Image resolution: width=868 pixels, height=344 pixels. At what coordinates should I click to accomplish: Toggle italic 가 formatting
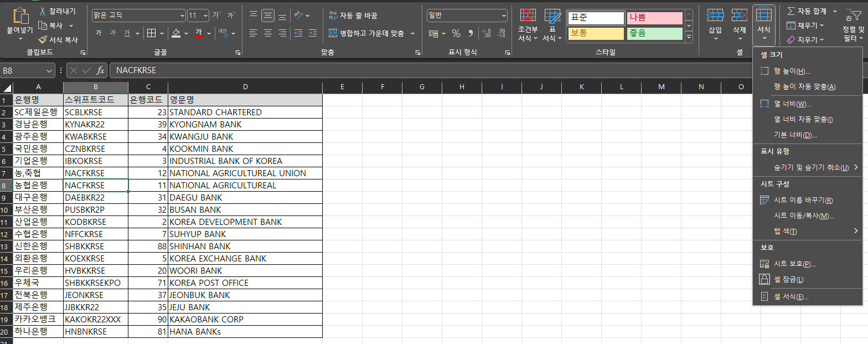pos(113,33)
